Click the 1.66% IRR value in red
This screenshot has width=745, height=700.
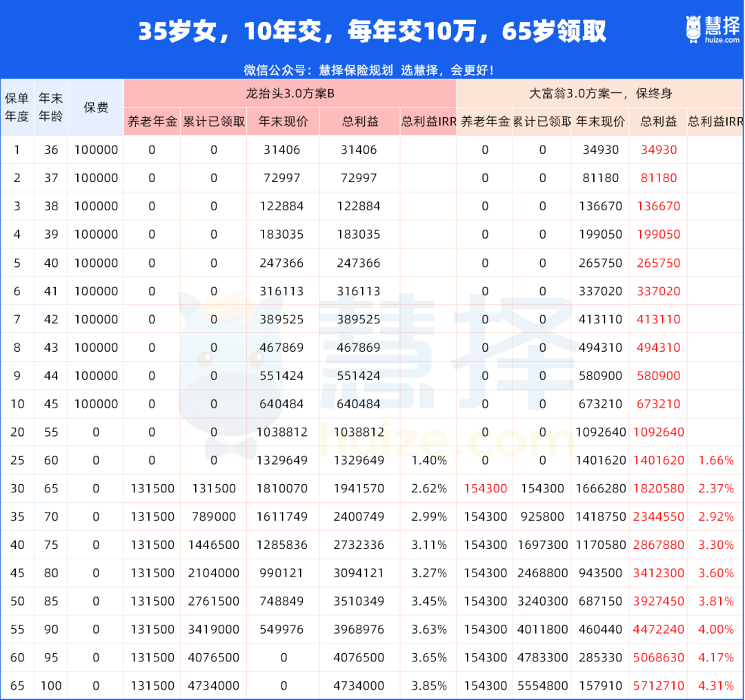[x=715, y=460]
